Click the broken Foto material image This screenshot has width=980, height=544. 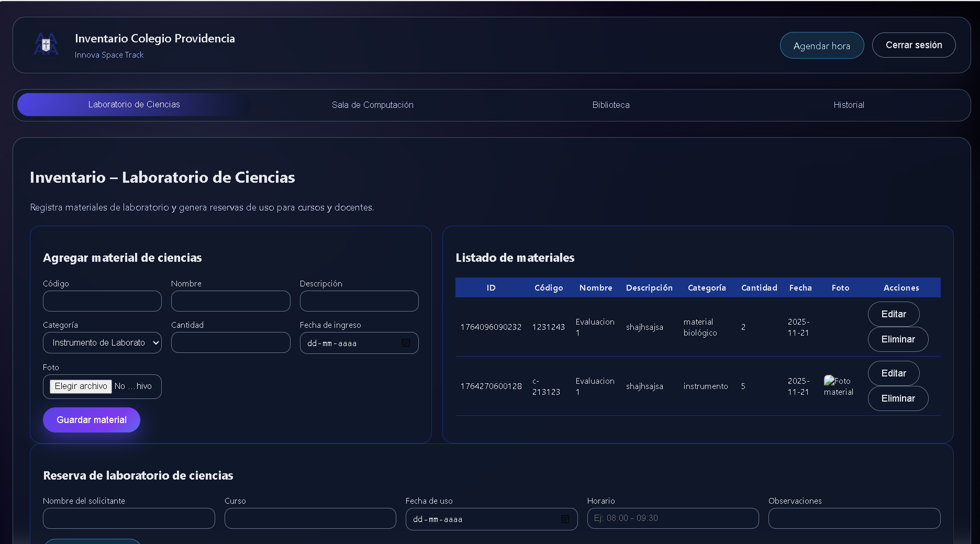click(x=838, y=386)
